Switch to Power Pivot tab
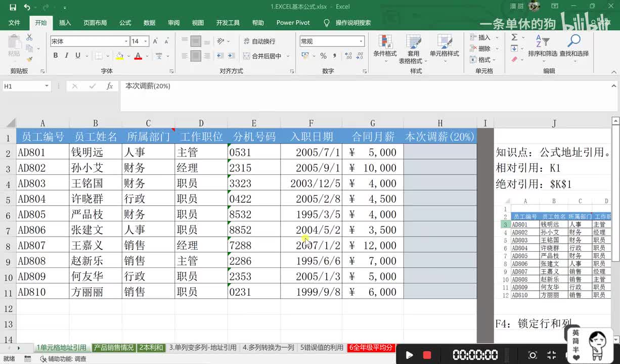 [293, 23]
